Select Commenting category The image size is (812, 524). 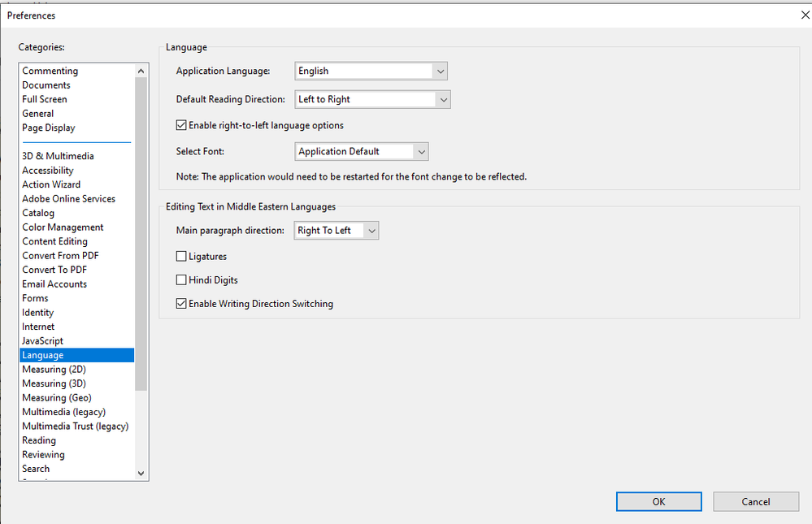pos(50,71)
